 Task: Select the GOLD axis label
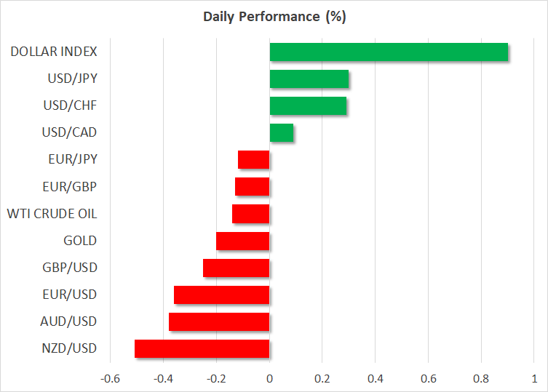click(80, 241)
